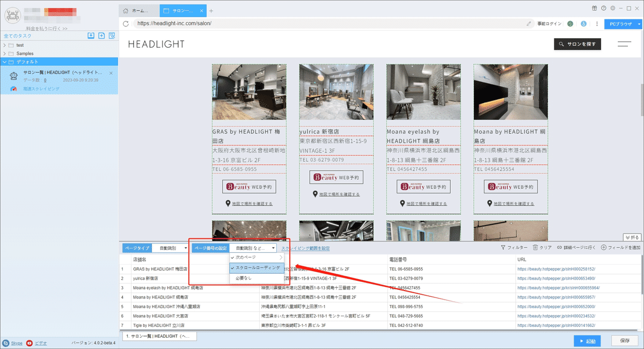
Task: Click the Skype icon in the status bar
Action: 5,343
